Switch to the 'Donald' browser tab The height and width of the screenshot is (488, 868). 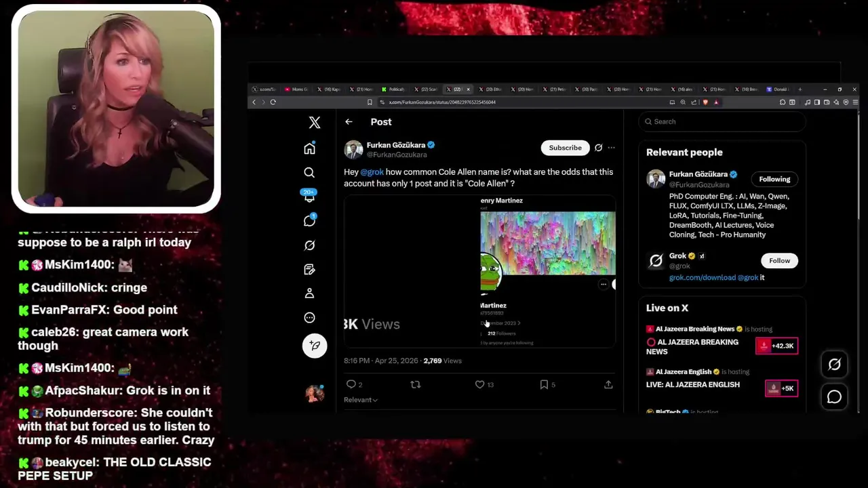[780, 89]
